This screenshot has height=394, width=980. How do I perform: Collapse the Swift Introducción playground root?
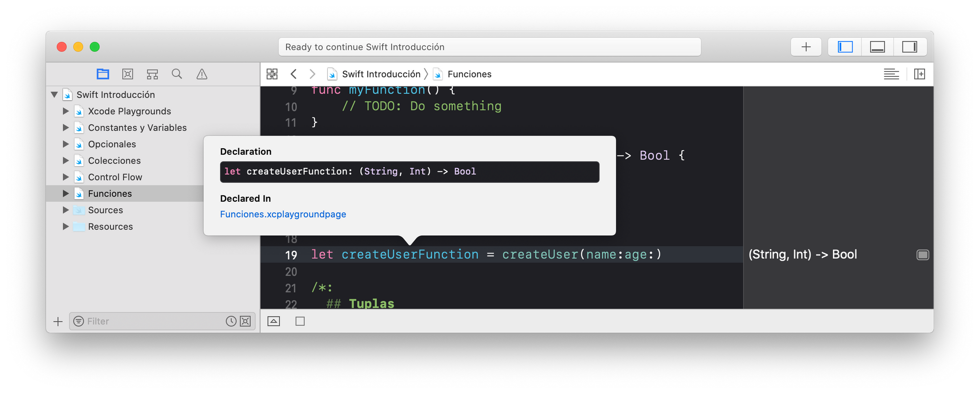tap(54, 94)
